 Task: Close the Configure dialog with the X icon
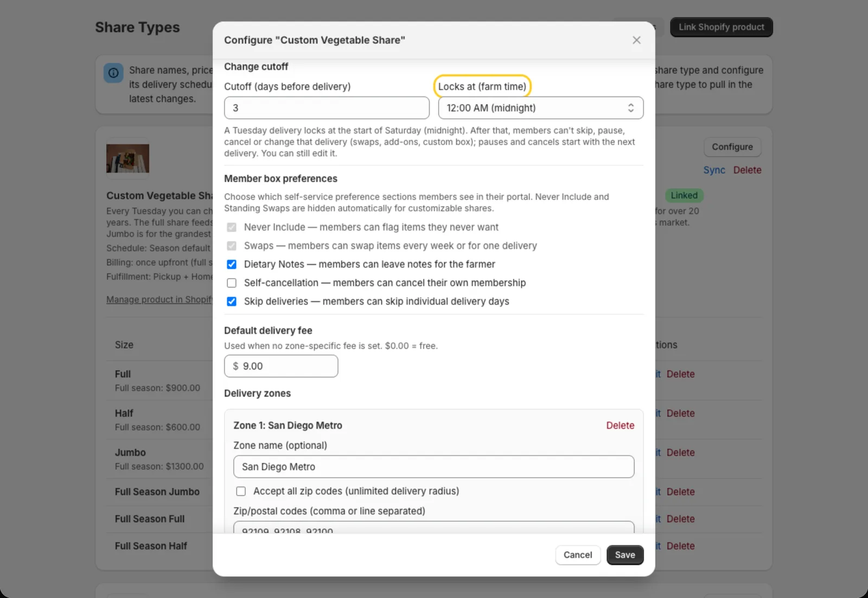[x=636, y=40]
